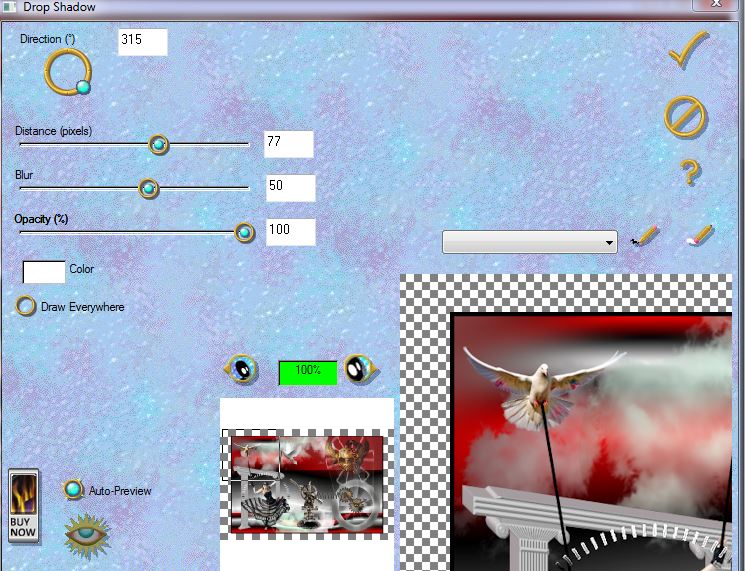Apply the drop shadow with the checkmark
Screen dimensions: 745x571
pyautogui.click(x=688, y=50)
